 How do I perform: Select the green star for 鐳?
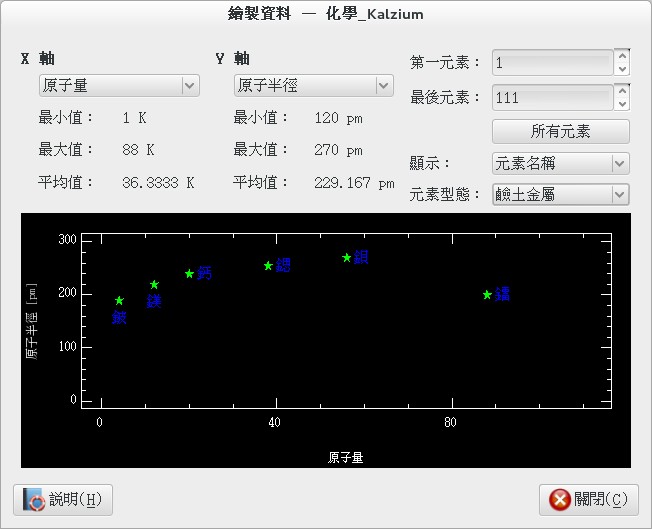pos(487,295)
